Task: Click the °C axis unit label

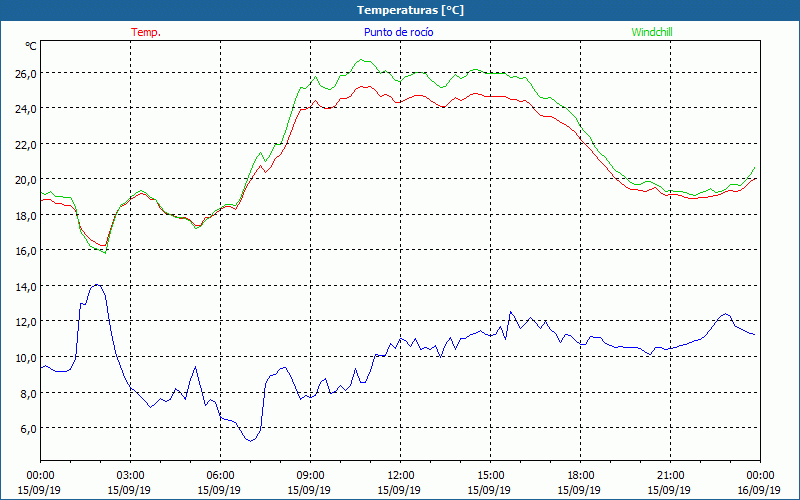Action: pyautogui.click(x=31, y=46)
